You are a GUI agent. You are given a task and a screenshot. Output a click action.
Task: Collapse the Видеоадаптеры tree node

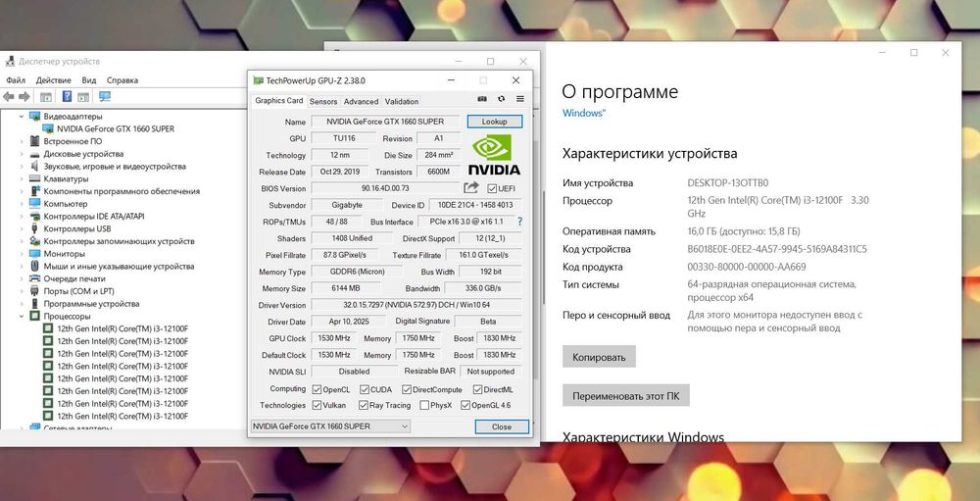pos(21,117)
